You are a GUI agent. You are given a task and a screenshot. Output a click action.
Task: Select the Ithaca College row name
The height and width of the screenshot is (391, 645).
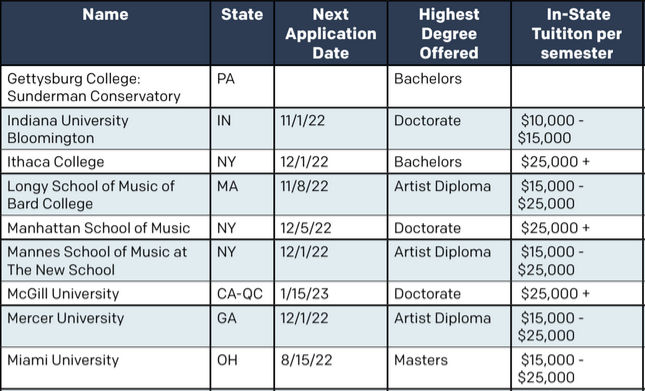(x=105, y=162)
